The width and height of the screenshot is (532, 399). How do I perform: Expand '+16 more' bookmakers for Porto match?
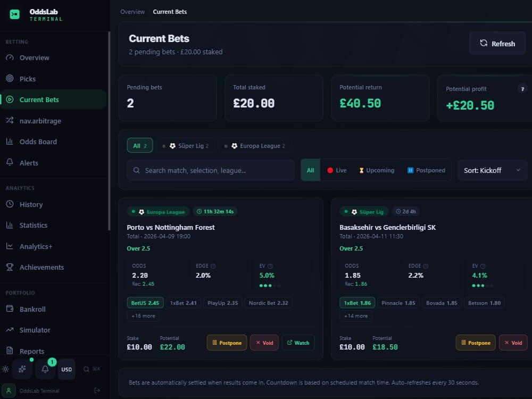pos(143,315)
